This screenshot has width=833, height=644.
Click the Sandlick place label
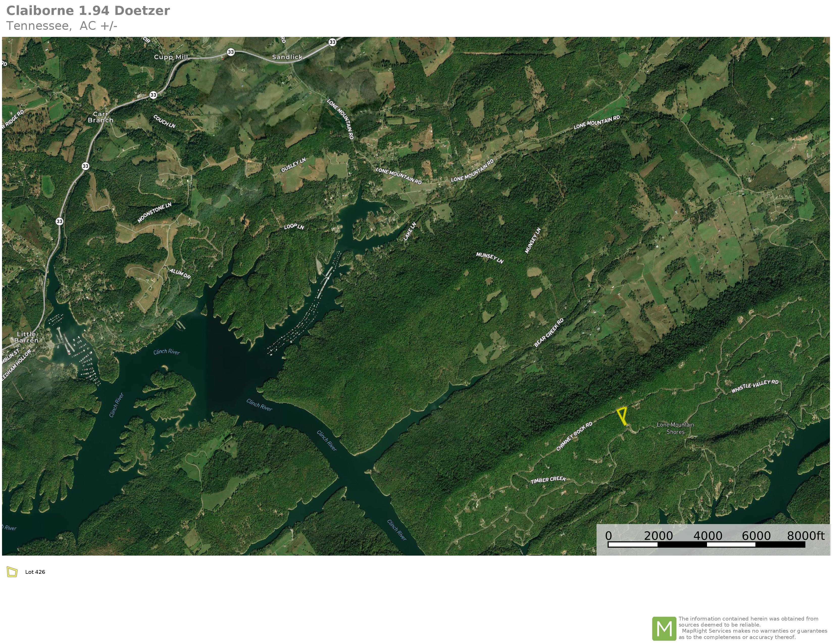[287, 57]
